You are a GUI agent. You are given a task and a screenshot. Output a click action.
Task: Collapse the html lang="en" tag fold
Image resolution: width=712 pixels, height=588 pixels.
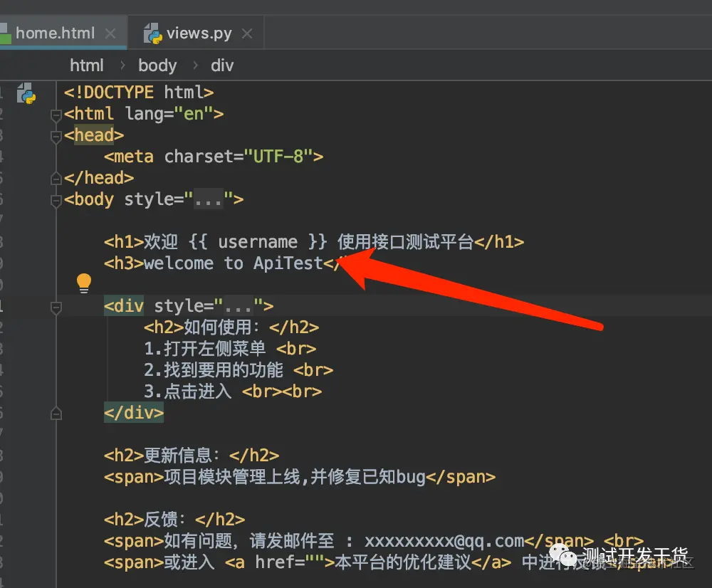[56, 115]
